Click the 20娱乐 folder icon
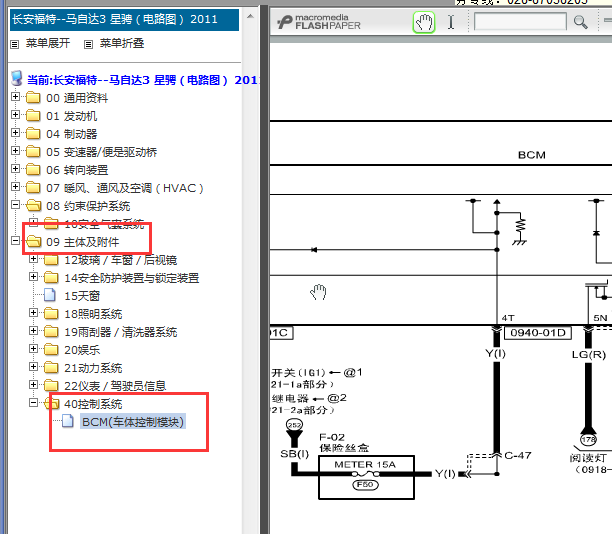Viewport: 612px width, 534px height. tap(51, 349)
